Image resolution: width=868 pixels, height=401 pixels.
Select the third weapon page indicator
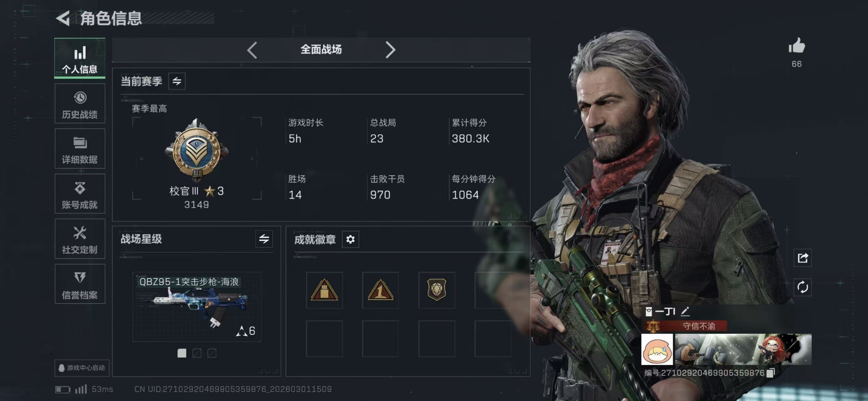tap(212, 353)
